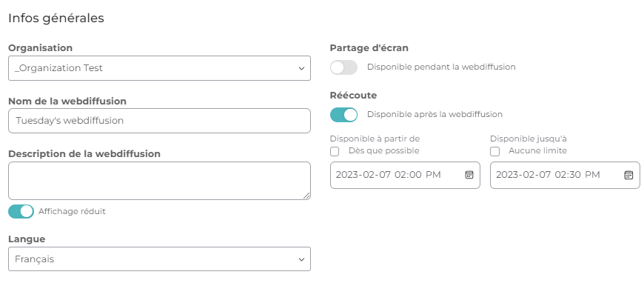Click the Nom de la webdiffusion field

pos(159,121)
